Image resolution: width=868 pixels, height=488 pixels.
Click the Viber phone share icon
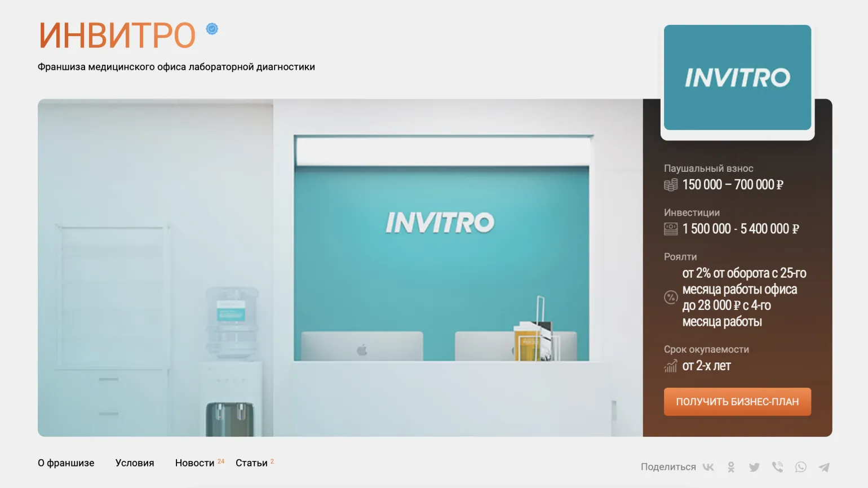click(x=777, y=467)
